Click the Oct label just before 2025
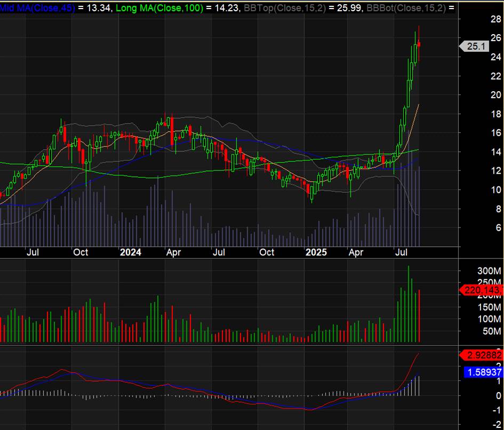This screenshot has width=504, height=430. click(267, 253)
